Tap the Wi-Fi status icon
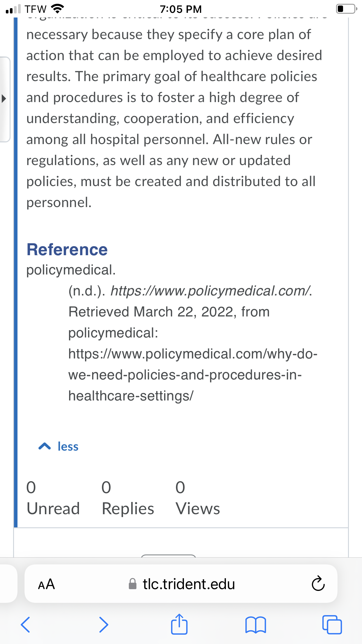 58,9
